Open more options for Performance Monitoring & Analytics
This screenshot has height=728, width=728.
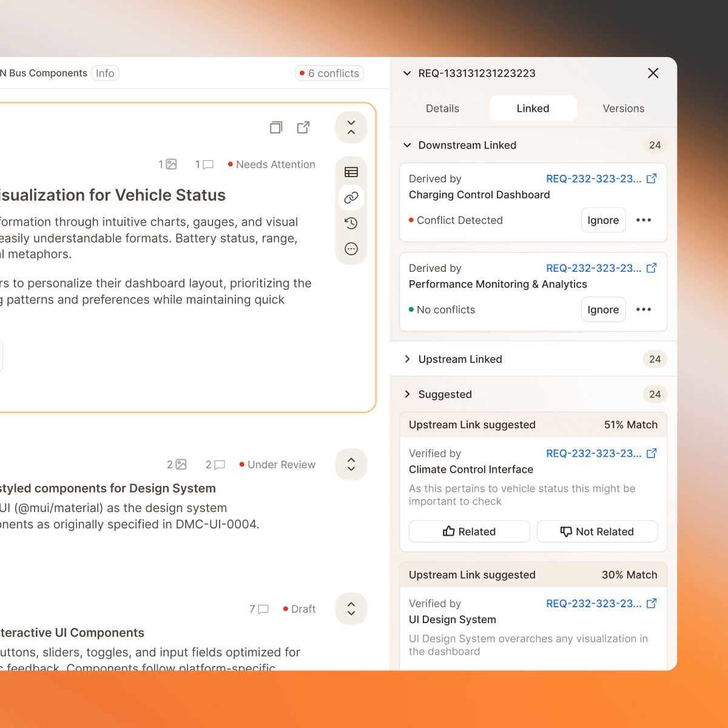tap(644, 309)
